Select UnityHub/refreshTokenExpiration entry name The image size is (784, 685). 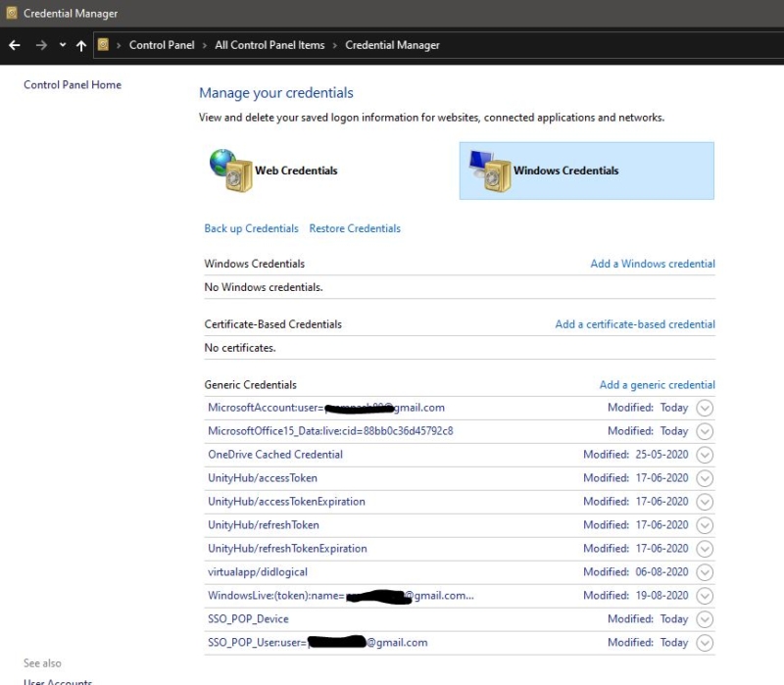tap(287, 549)
